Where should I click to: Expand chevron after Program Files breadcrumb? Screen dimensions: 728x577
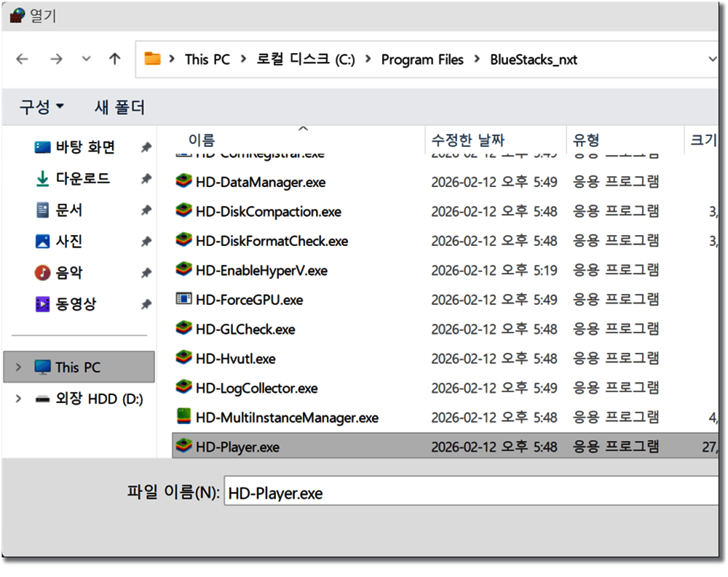coord(477,59)
